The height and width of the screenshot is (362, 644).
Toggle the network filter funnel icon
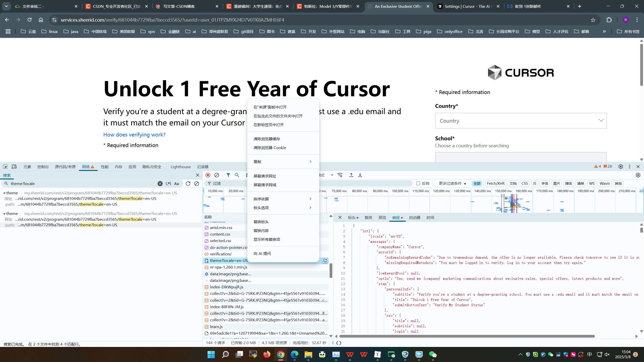[228, 175]
